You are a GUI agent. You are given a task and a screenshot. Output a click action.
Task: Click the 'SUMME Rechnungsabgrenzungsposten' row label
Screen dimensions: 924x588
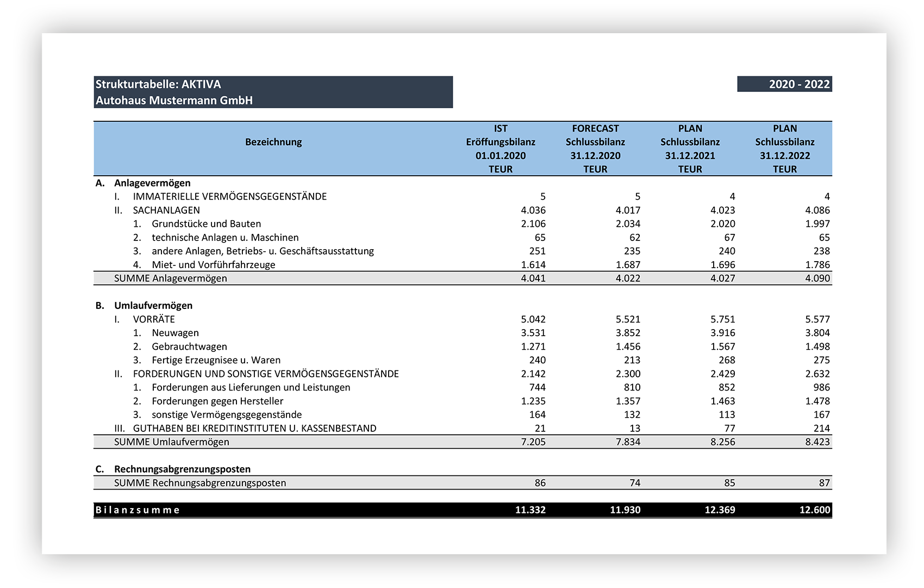point(199,483)
